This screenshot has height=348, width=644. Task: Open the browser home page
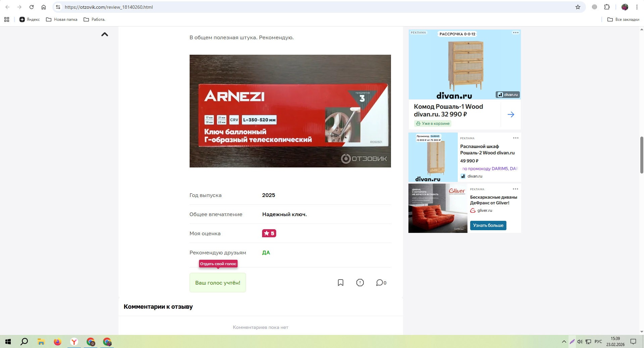[44, 7]
